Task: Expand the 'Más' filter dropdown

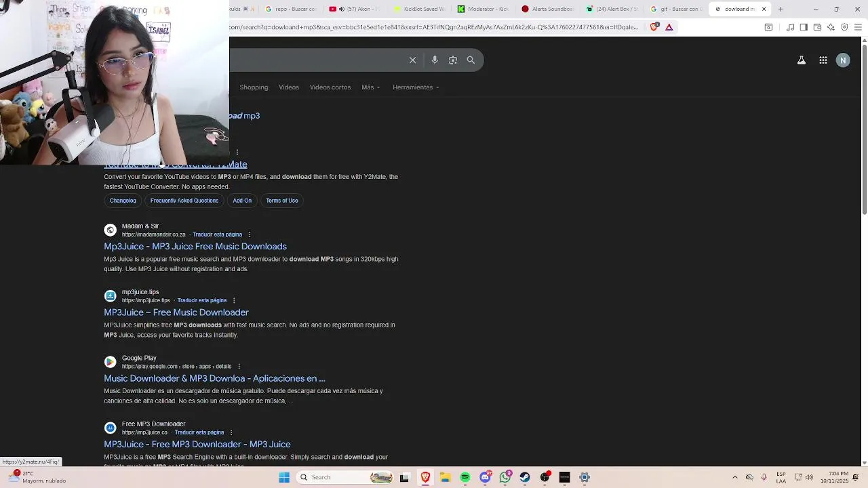Action: click(x=371, y=87)
